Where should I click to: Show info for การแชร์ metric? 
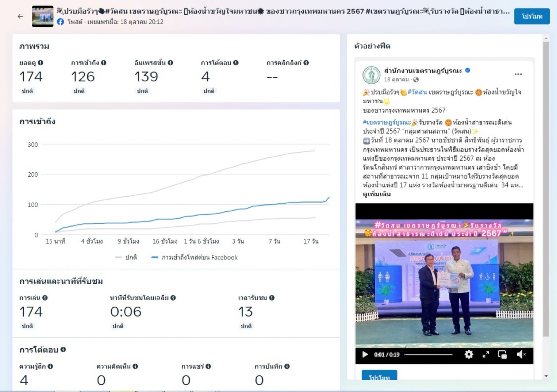[208, 366]
